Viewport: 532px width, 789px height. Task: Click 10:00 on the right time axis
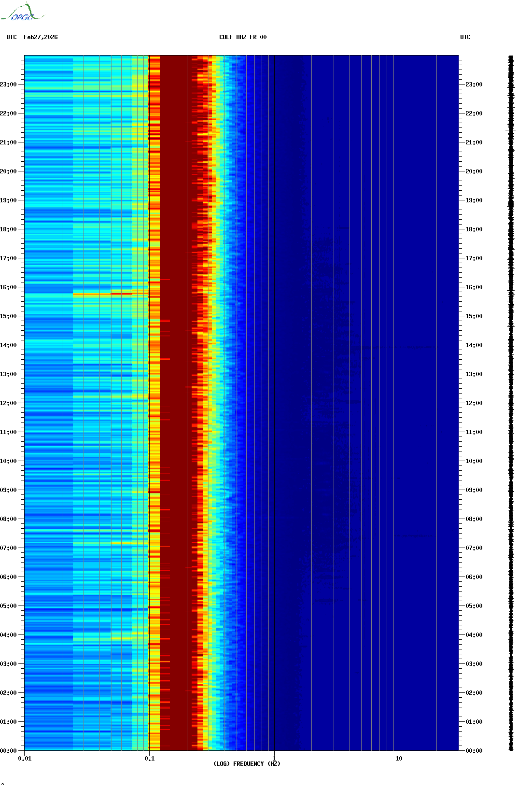point(474,461)
